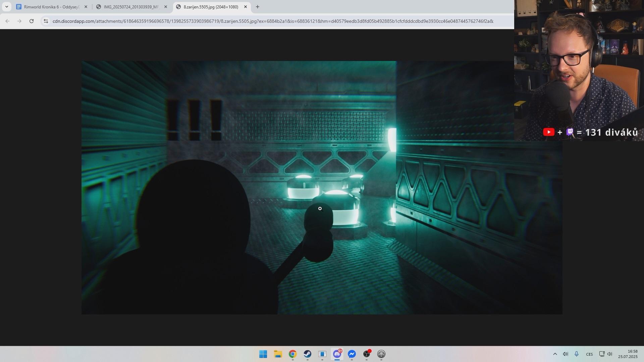Close the 8.zarijen.5505.jpg tab
Viewport: 644px width, 362px height.
click(245, 7)
